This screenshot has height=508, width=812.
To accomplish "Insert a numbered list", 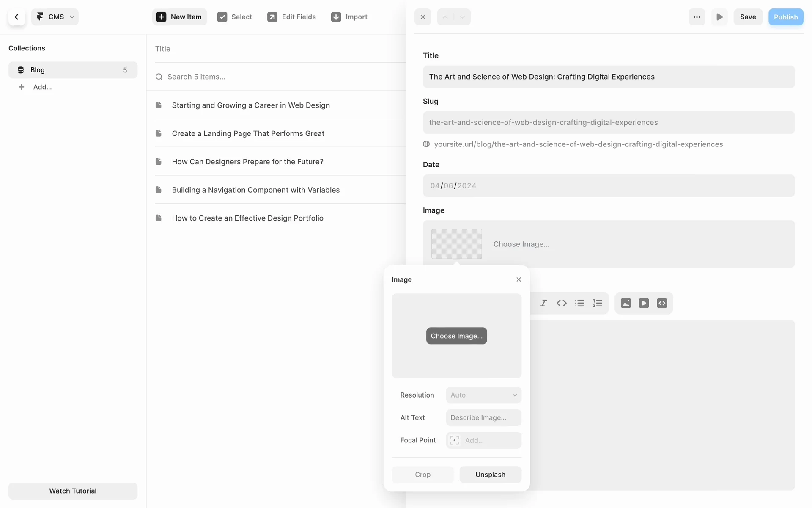I will click(x=598, y=303).
